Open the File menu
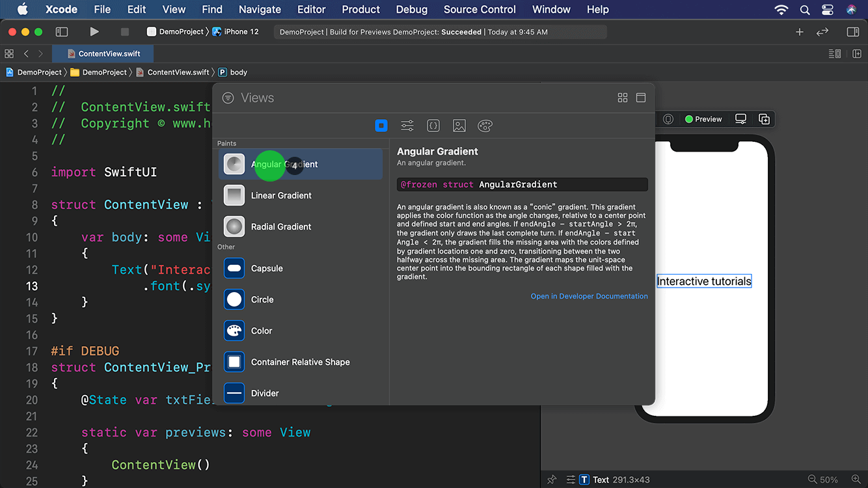 (102, 9)
